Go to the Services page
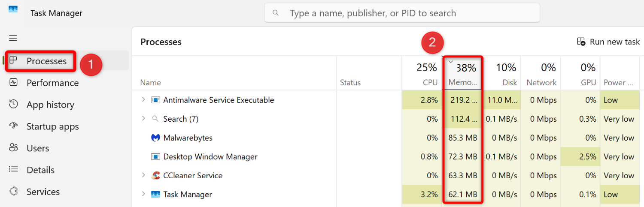 [x=43, y=192]
